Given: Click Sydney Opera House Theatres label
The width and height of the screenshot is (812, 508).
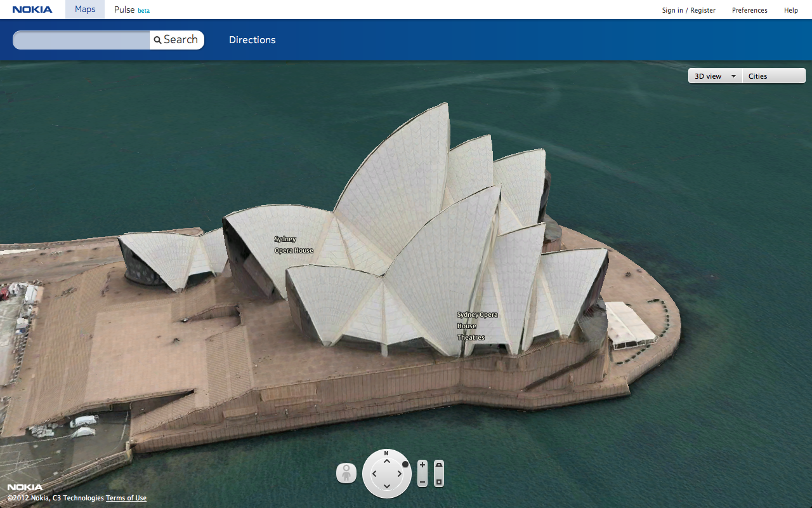Looking at the screenshot, I should click(478, 326).
